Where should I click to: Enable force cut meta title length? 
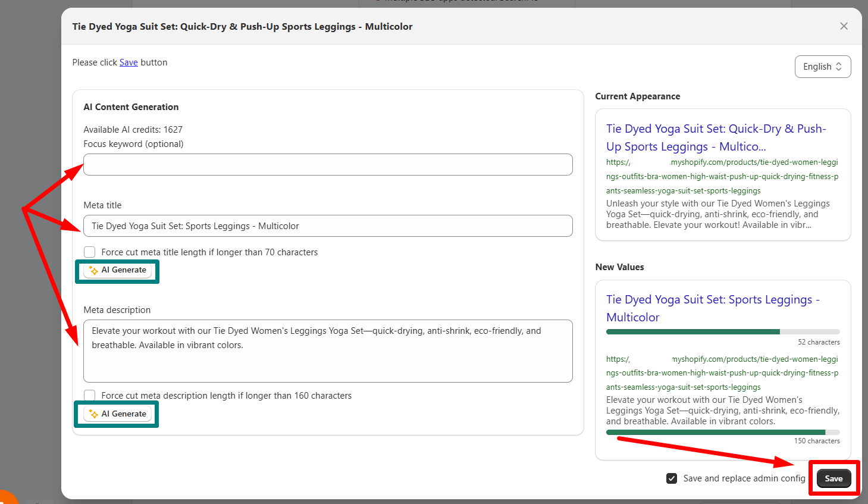coord(90,252)
